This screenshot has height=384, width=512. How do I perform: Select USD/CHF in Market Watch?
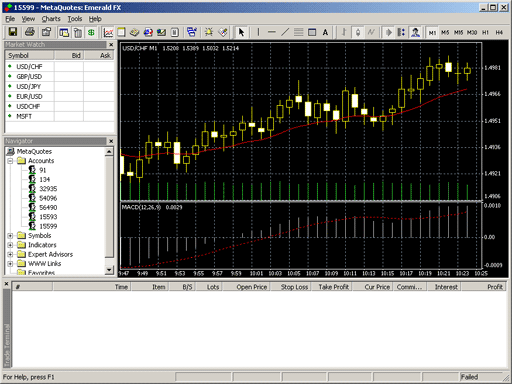point(29,67)
